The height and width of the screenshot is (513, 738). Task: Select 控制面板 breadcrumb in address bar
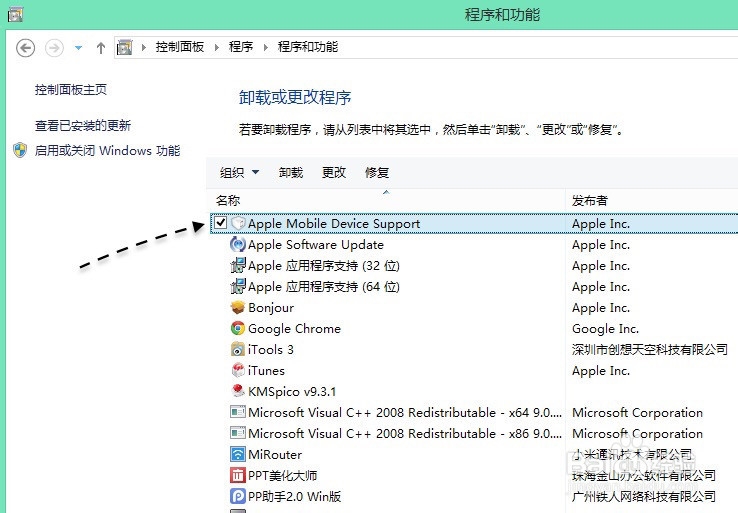[180, 47]
